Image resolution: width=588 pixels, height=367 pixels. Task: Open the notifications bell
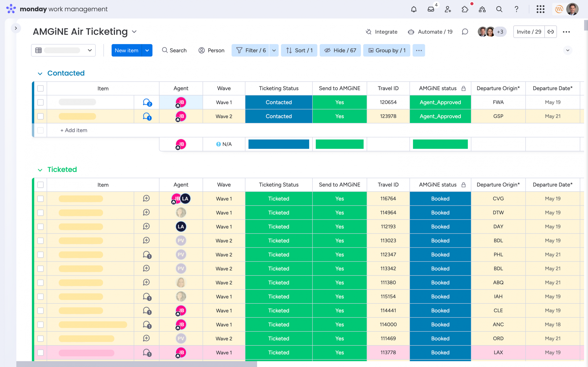(414, 9)
